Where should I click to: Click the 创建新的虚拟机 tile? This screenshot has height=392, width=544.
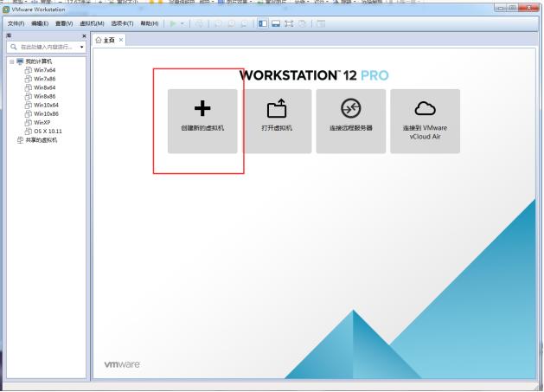(202, 121)
